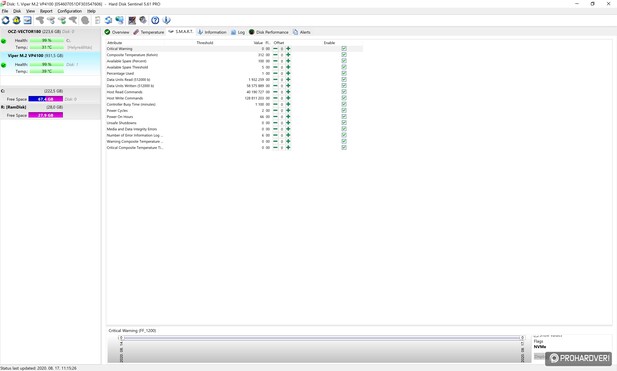Click the Viper M.2 Temp 39 °C bar
The width and height of the screenshot is (617, 371).
[46, 71]
